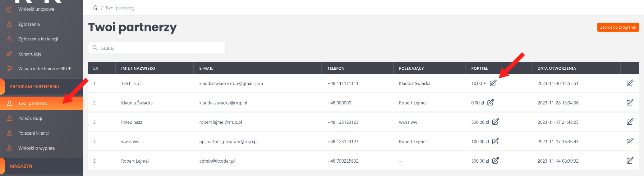644x176 pixels.
Task: Open the edit icon for the wwss ww row
Action: pyautogui.click(x=630, y=141)
